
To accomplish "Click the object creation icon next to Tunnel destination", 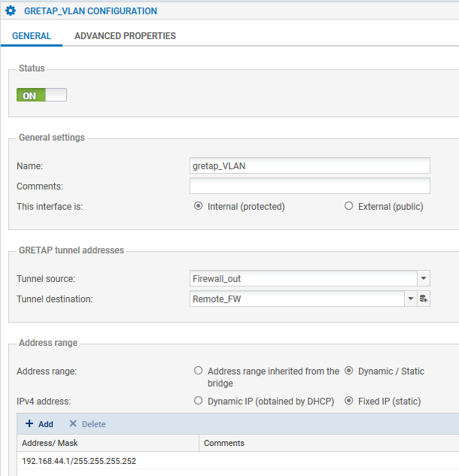I will pos(424,299).
